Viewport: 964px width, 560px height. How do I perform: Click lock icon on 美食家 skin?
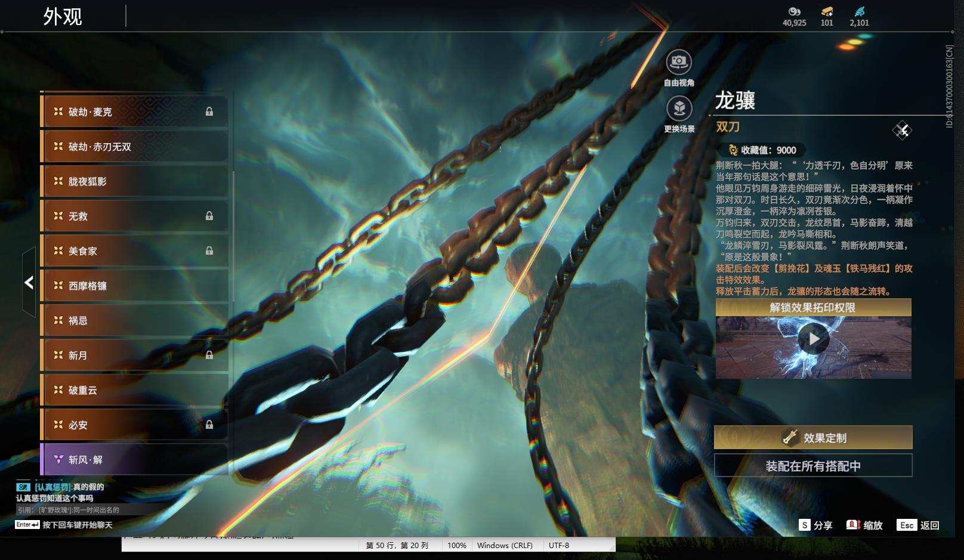tap(209, 250)
